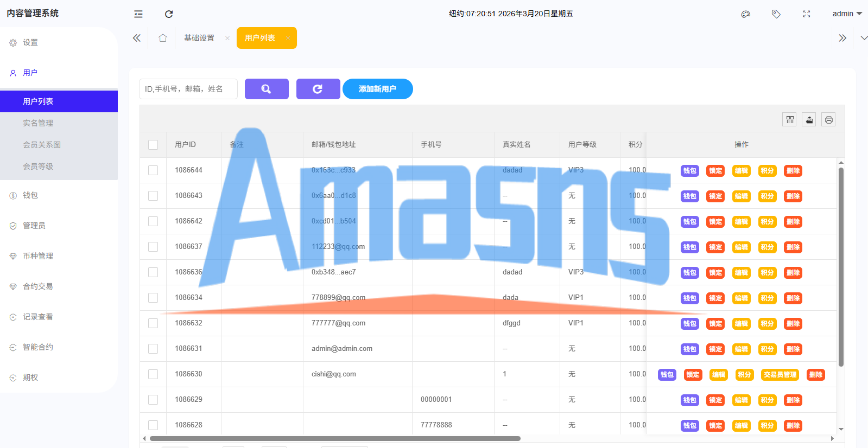Toggle the select-all checkbox in table header

tap(153, 145)
